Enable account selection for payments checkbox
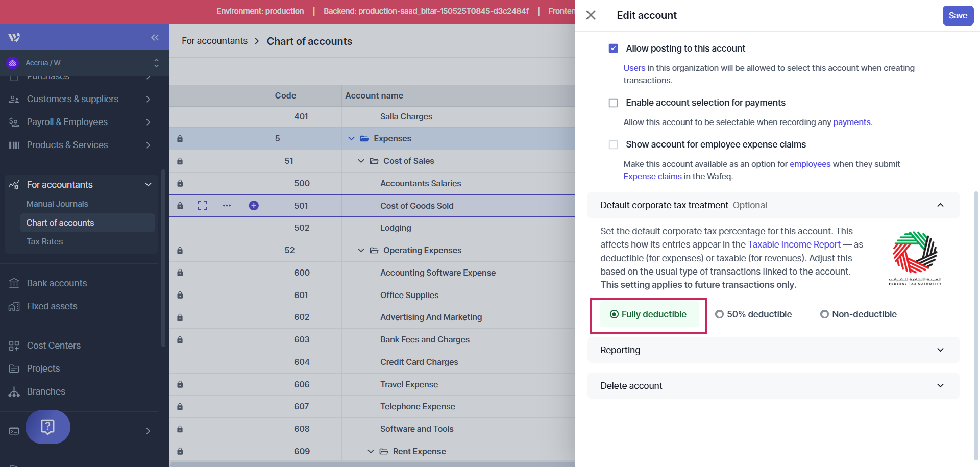 point(613,103)
